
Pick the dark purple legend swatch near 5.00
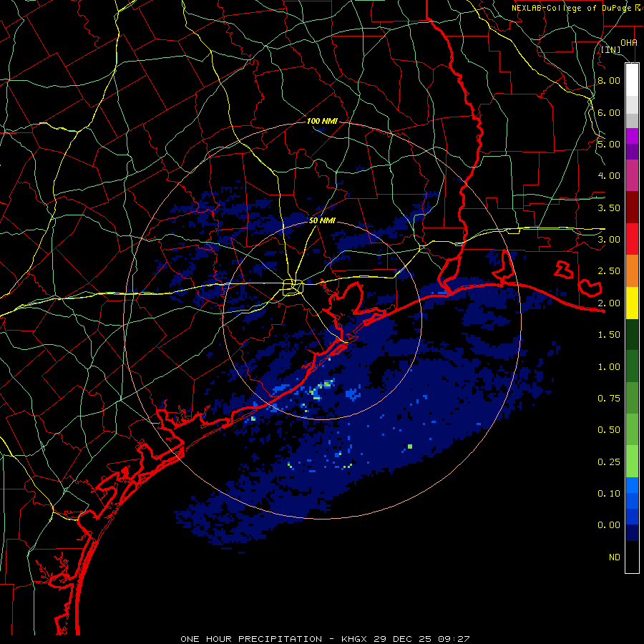(x=632, y=152)
